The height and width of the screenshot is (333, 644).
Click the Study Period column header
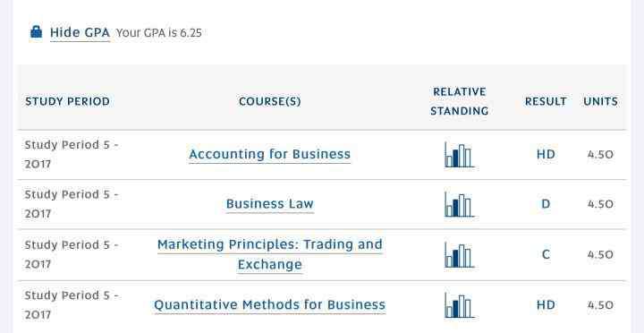click(x=67, y=101)
